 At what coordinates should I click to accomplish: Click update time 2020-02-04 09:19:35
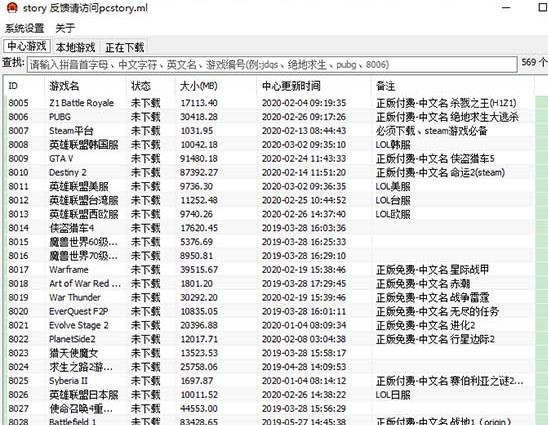(x=304, y=103)
